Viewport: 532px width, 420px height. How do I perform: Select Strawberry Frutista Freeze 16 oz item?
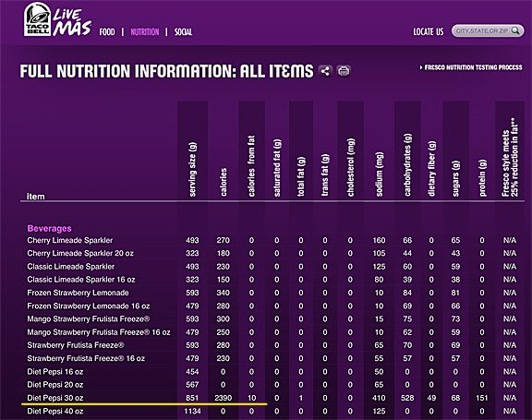click(86, 358)
